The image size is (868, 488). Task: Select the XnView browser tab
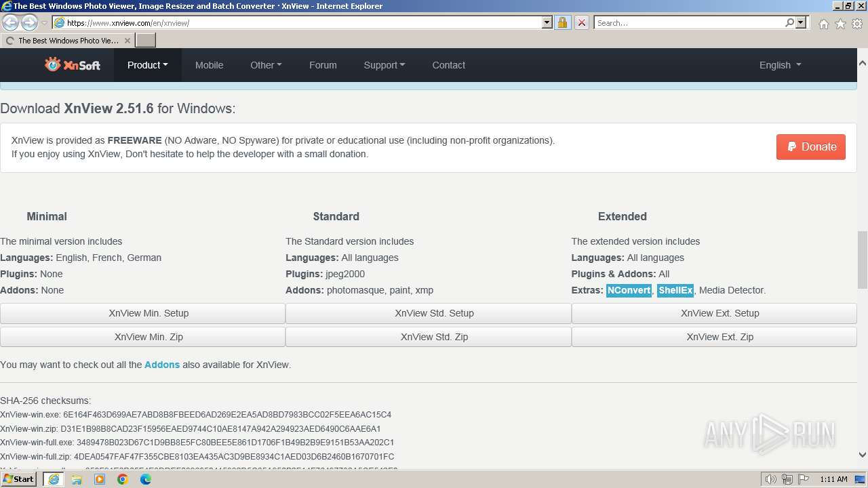pyautogui.click(x=68, y=41)
